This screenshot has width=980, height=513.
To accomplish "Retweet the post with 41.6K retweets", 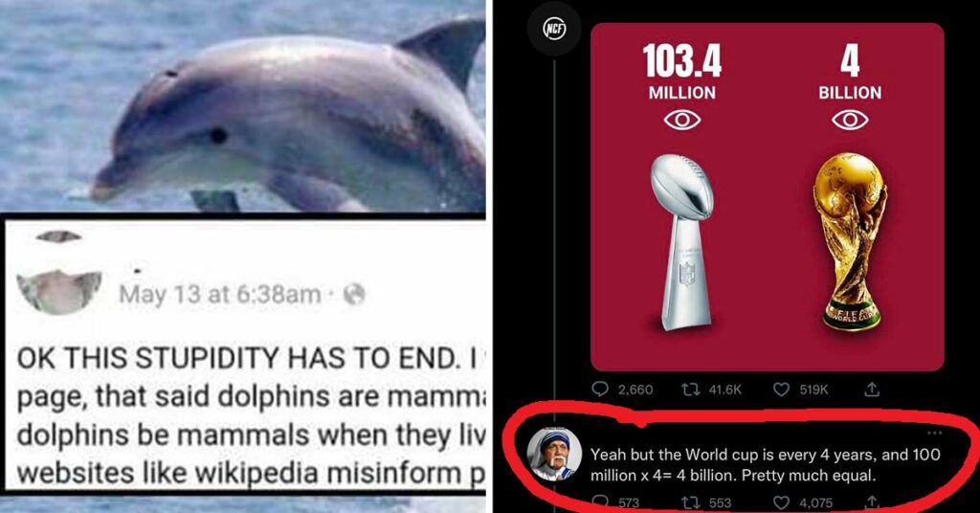I will point(711,390).
